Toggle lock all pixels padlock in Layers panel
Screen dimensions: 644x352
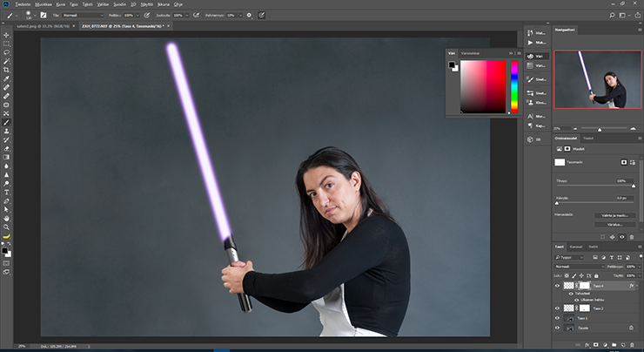596,275
